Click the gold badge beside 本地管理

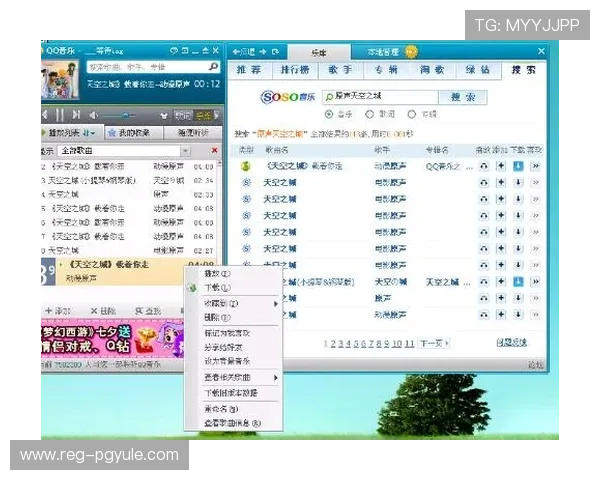[x=411, y=51]
